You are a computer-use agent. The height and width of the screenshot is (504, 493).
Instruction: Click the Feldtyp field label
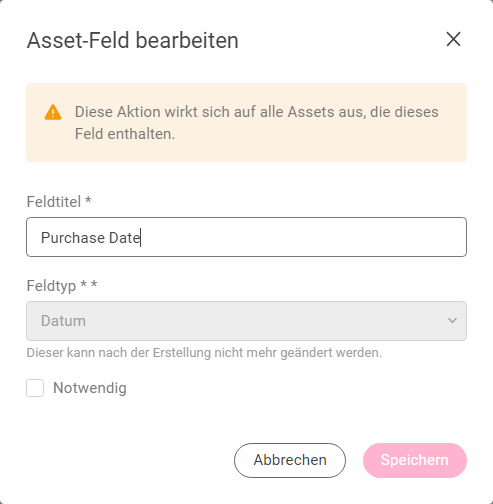tap(51, 286)
